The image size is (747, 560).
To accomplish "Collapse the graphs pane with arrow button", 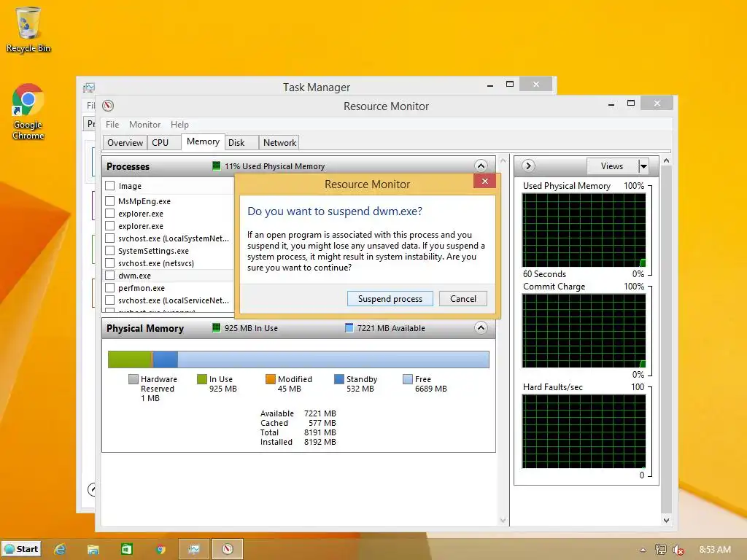I will coord(528,166).
